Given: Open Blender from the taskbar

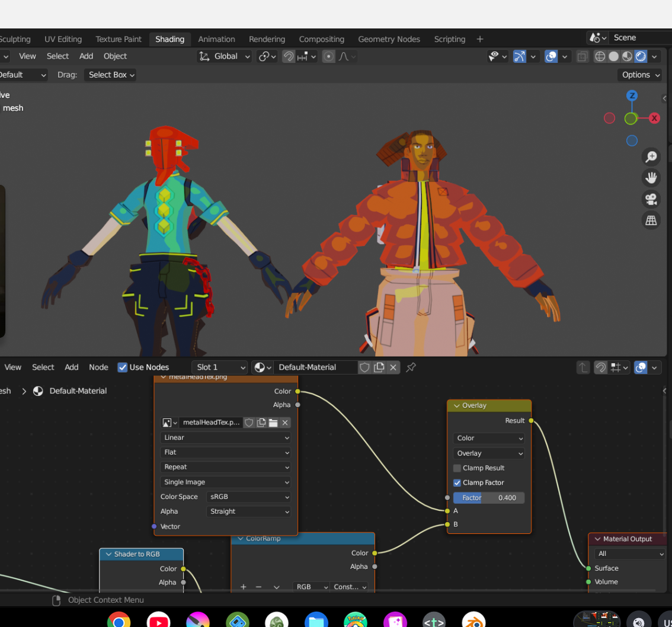Looking at the screenshot, I should click(473, 622).
